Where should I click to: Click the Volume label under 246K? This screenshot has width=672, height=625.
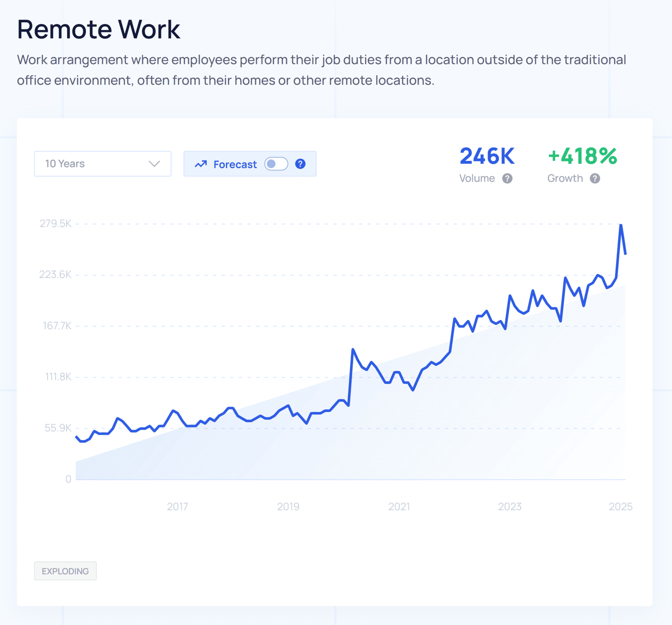coord(477,178)
